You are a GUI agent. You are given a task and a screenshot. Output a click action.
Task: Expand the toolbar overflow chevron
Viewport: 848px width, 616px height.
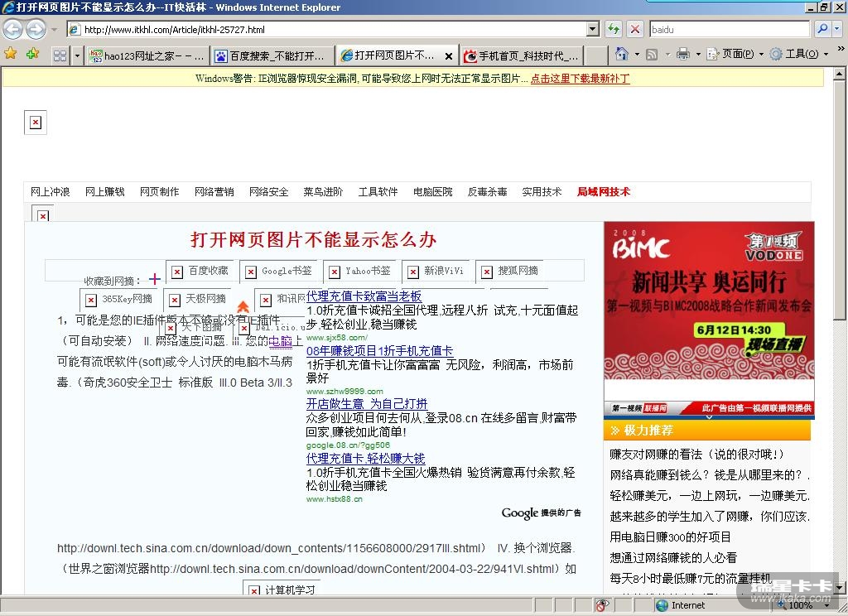[841, 49]
